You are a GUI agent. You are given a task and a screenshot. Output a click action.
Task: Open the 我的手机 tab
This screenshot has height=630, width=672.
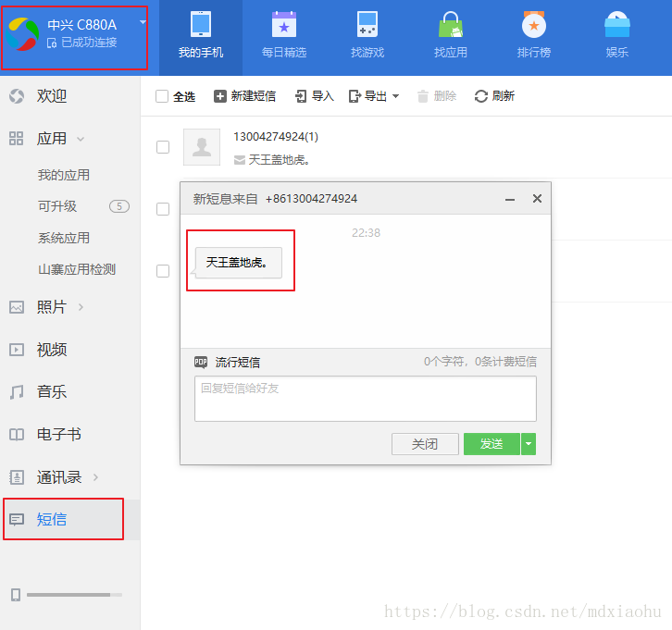click(201, 38)
